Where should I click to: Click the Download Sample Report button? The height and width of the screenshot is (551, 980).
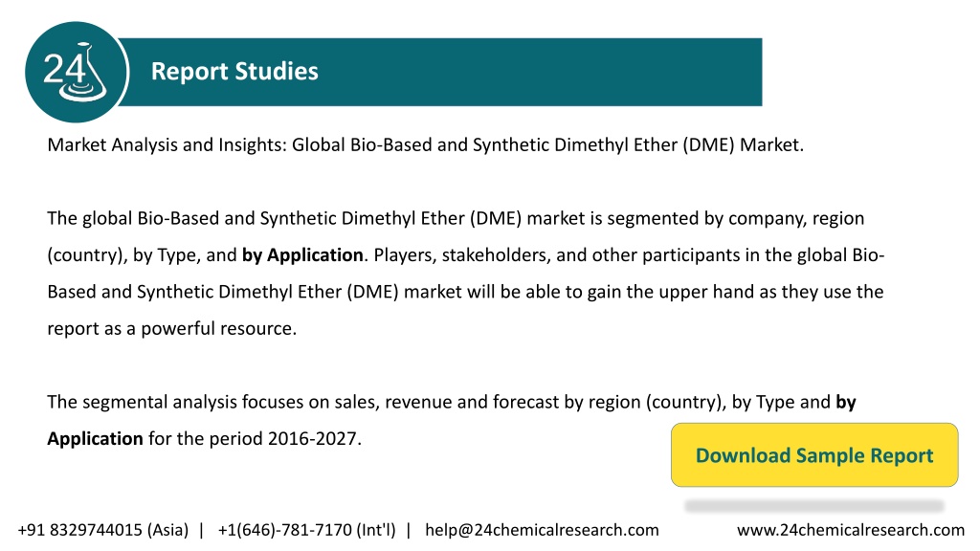[814, 454]
